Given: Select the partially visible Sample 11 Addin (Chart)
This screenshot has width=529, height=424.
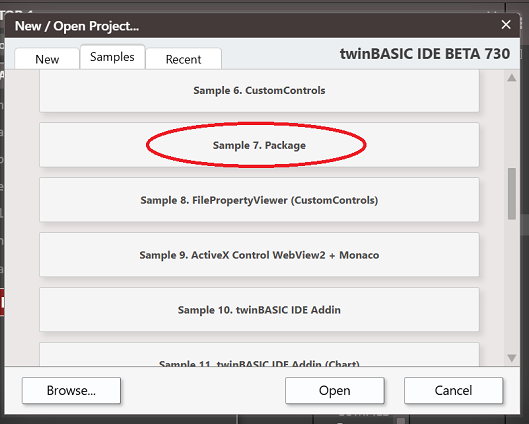Looking at the screenshot, I should [x=259, y=355].
